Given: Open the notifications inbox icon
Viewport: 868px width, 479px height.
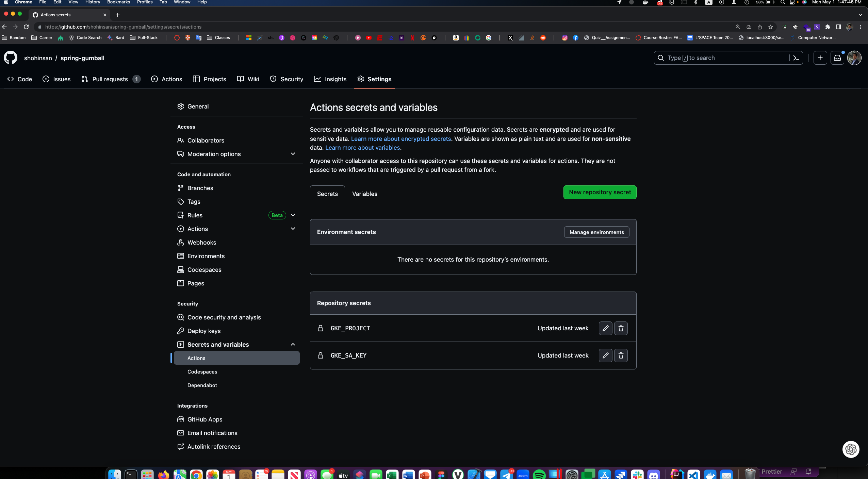Looking at the screenshot, I should (837, 58).
